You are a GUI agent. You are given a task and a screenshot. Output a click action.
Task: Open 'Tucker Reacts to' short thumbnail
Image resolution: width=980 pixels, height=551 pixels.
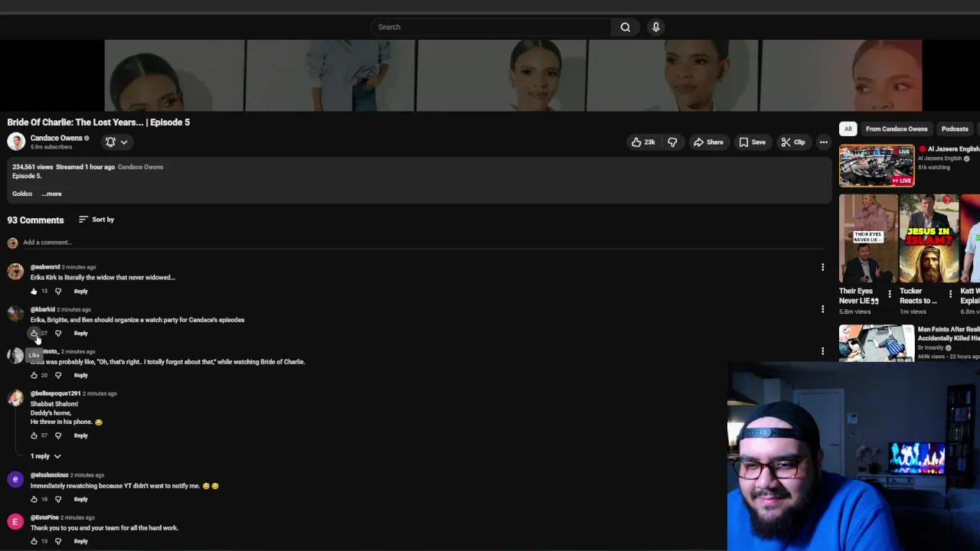click(x=929, y=239)
